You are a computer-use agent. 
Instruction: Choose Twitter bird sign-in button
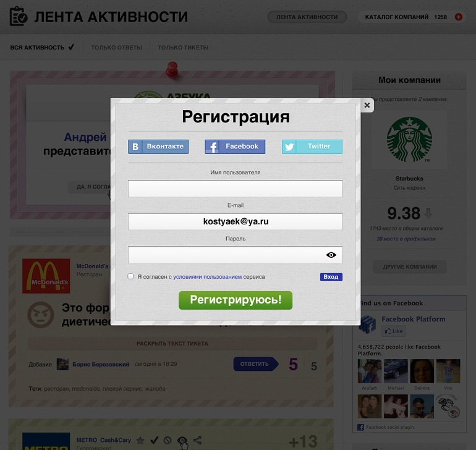[312, 146]
